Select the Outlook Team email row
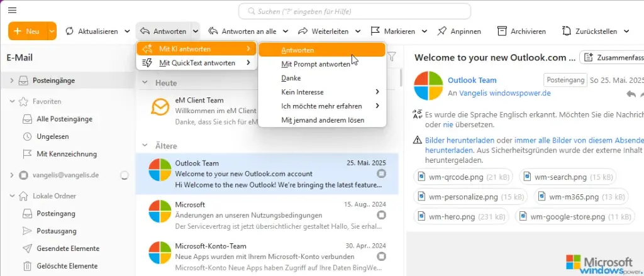The height and width of the screenshot is (276, 644). click(267, 174)
